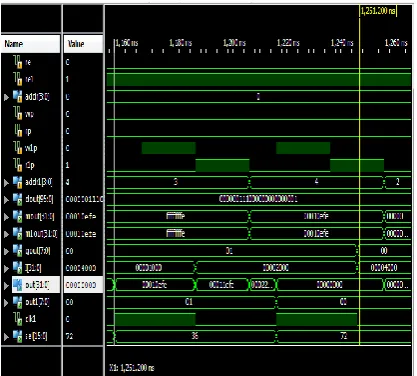Select the w1p signal icon

click(x=18, y=148)
